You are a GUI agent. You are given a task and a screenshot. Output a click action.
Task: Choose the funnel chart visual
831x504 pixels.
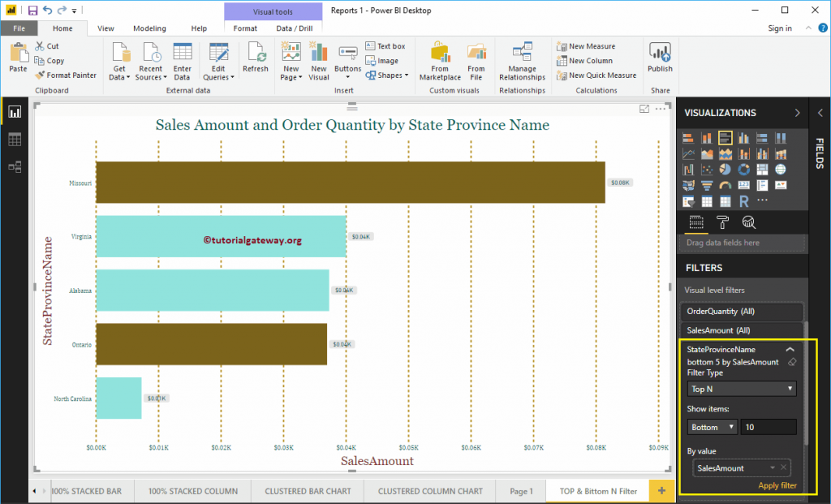(706, 185)
